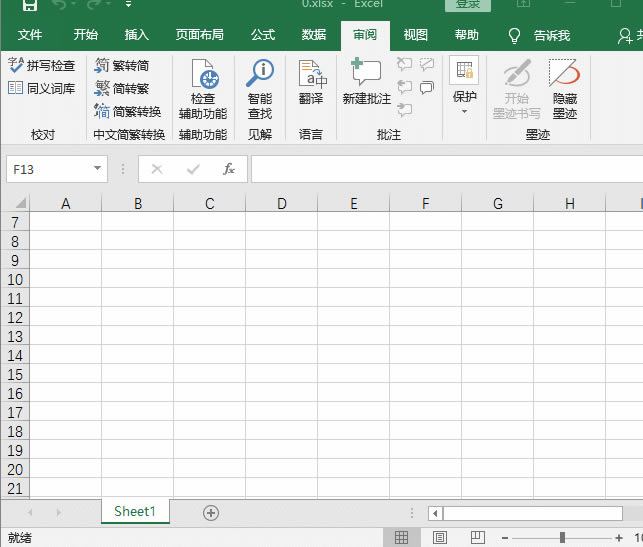Viewport: 643px width, 547px height.
Task: Switch to Page Layout view in status bar
Action: (x=440, y=538)
